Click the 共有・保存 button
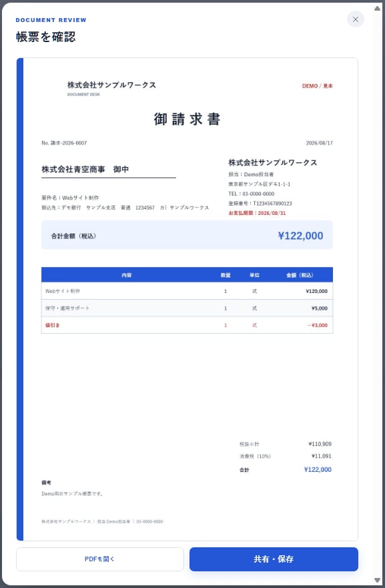This screenshot has width=385, height=588. click(x=274, y=559)
